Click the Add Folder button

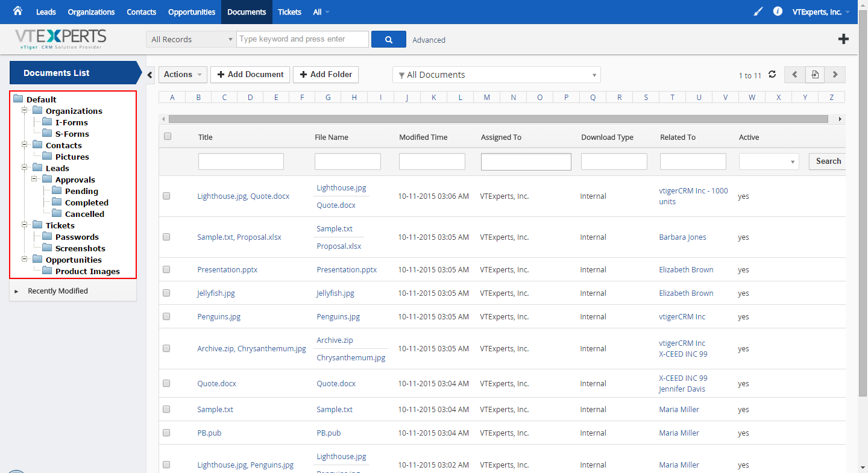(x=326, y=74)
